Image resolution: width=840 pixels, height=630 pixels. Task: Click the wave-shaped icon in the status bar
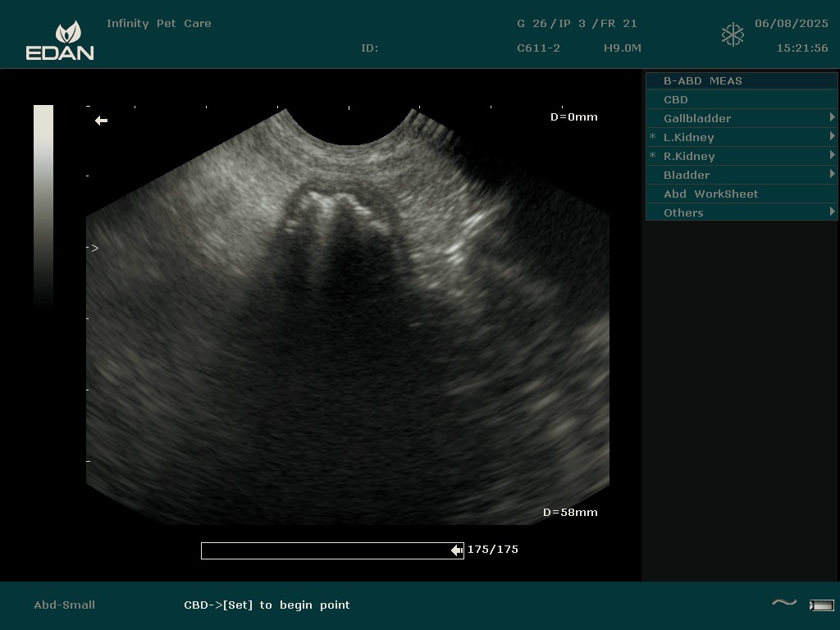coord(784,604)
